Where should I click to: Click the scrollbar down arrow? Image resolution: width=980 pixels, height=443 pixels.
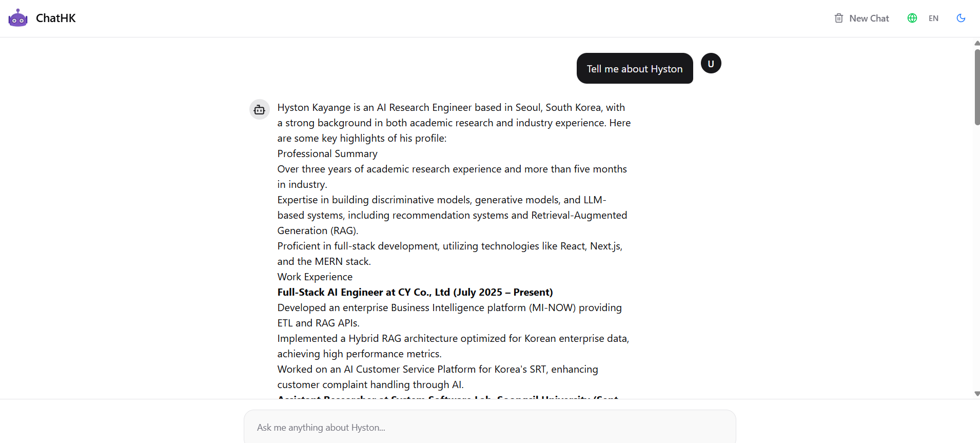(977, 394)
